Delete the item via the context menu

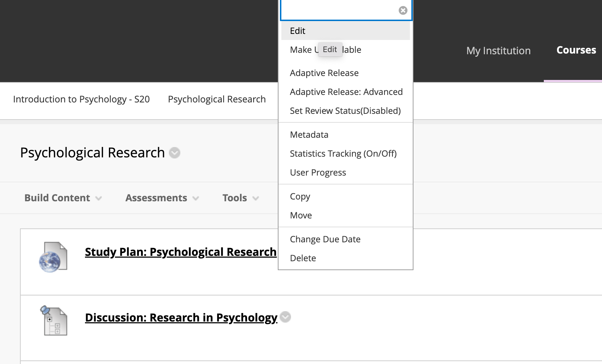click(x=303, y=258)
